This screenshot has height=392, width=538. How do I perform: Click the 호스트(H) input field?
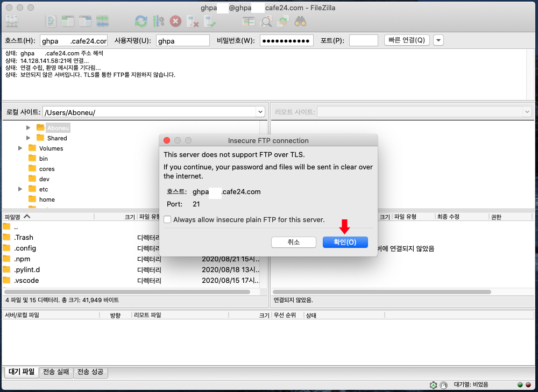73,40
